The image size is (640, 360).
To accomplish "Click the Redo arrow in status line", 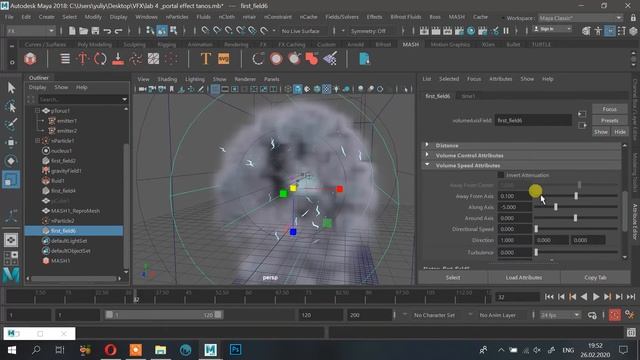I will pos(118,31).
